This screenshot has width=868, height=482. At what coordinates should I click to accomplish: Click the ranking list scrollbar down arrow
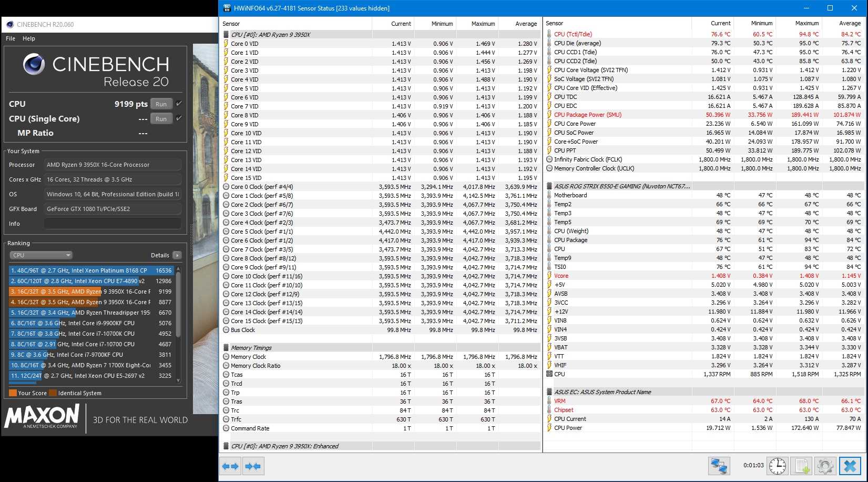[178, 380]
